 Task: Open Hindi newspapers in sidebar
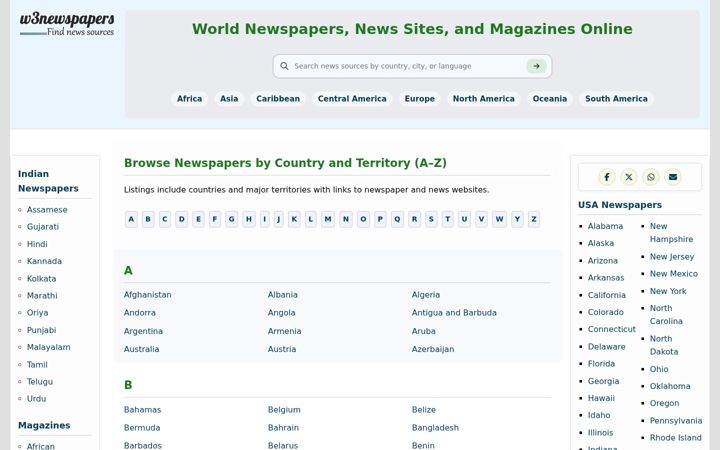[37, 244]
